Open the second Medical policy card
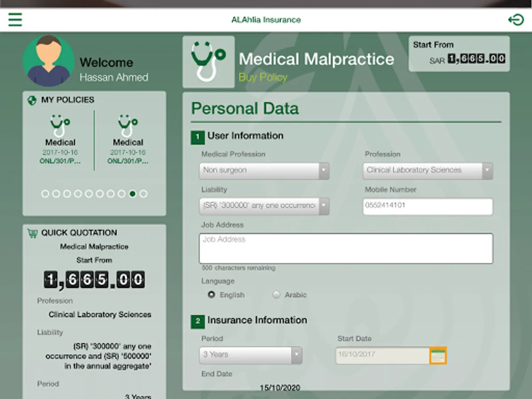This screenshot has height=399, width=532. click(x=128, y=140)
